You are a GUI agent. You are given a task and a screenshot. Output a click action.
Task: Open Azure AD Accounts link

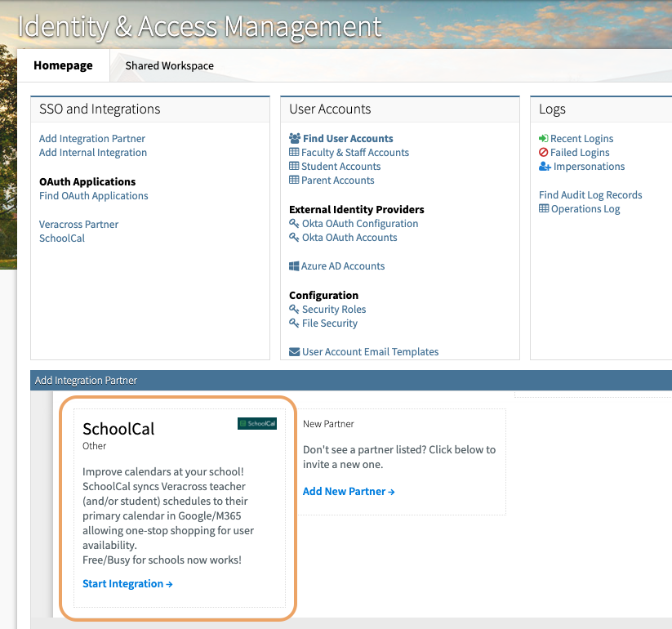click(343, 265)
